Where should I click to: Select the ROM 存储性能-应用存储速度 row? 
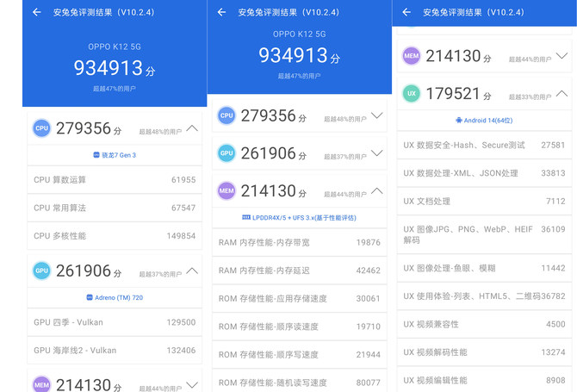pyautogui.click(x=299, y=298)
